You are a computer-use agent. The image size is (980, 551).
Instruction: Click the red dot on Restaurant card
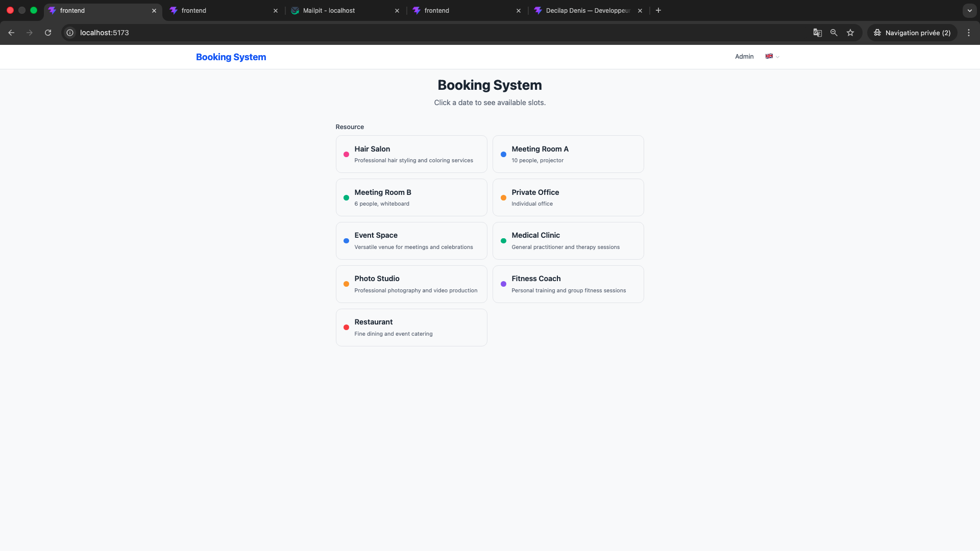(x=346, y=328)
